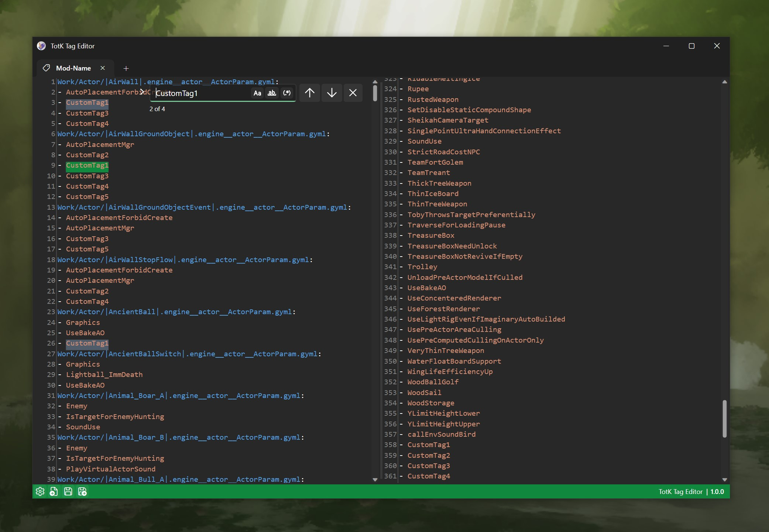Open a new tab with the plus button
769x532 pixels.
click(126, 68)
